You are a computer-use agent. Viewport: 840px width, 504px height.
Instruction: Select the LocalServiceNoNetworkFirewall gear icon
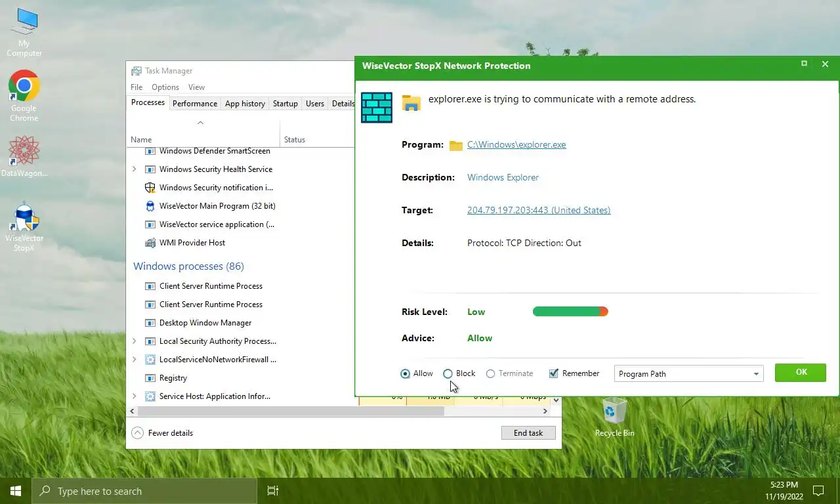tap(150, 360)
